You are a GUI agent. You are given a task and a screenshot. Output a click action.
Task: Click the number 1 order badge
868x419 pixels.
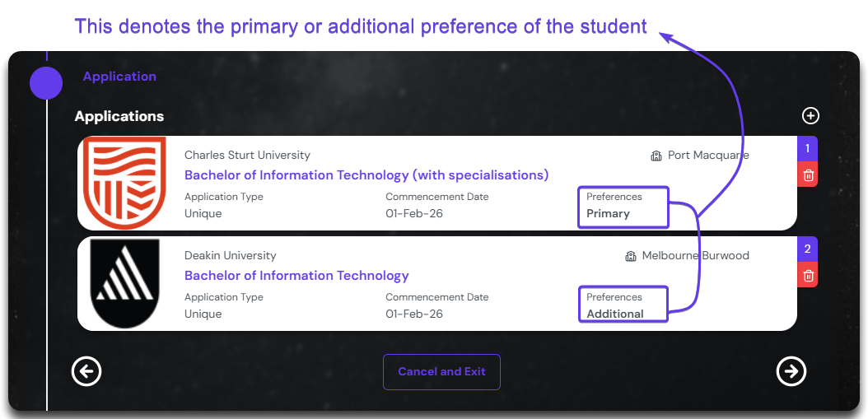(808, 149)
